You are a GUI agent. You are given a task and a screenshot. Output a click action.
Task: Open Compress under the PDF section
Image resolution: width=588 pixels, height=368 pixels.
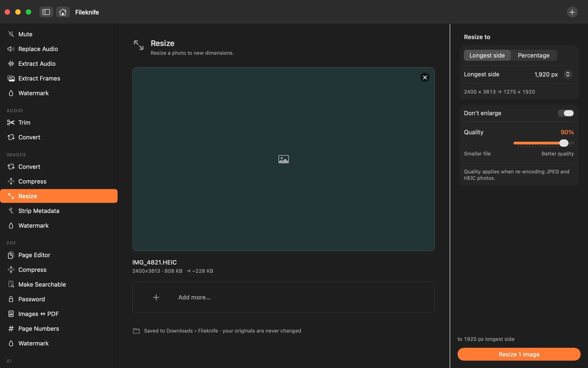click(59, 270)
